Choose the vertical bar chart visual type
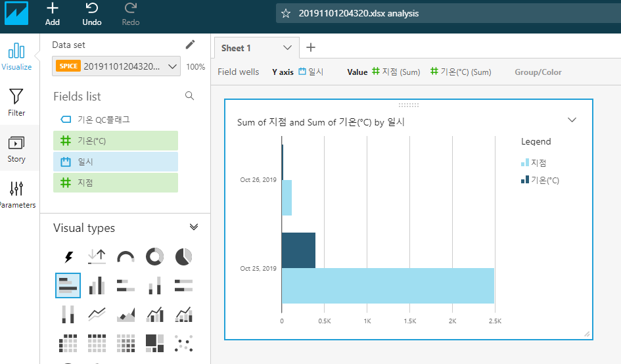This screenshot has width=621, height=364. click(x=97, y=285)
